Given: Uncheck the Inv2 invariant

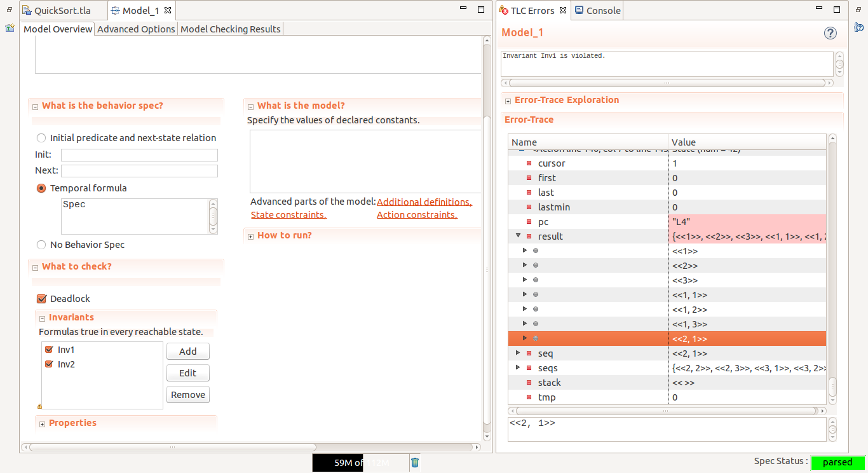Looking at the screenshot, I should pos(49,364).
